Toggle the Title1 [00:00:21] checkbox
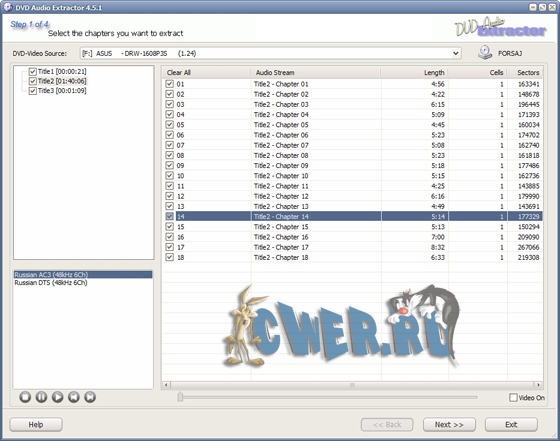 (32, 72)
